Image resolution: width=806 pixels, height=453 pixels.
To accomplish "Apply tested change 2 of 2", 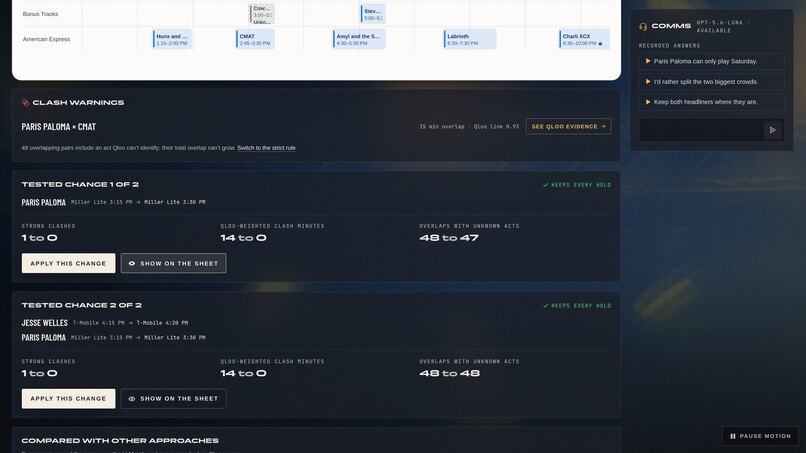I will (68, 398).
